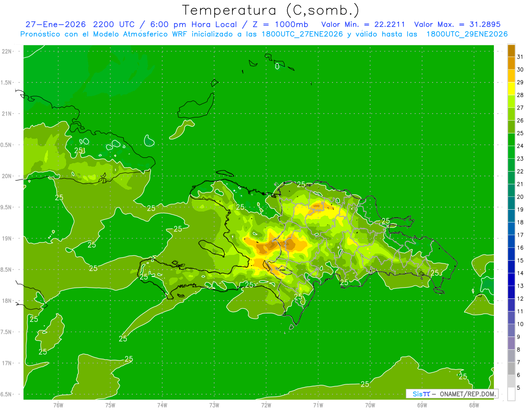Click the legend value label 27
The width and height of the screenshot is (532, 411).
(520, 108)
